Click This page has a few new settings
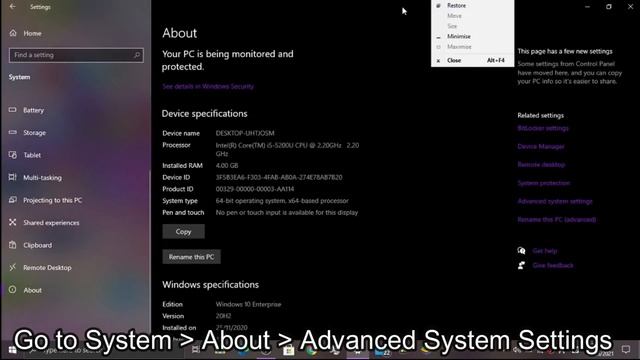This screenshot has height=360, width=640. click(565, 51)
